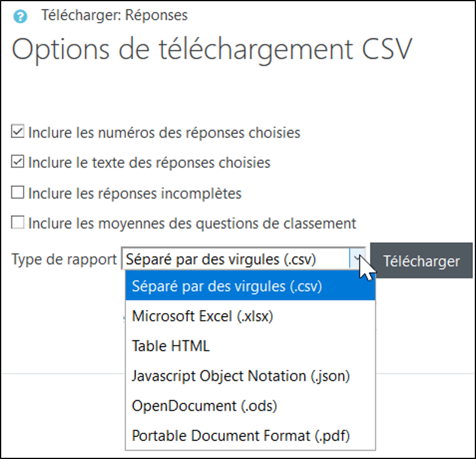Tick the moyennes des questions de classement checkbox
The height and width of the screenshot is (459, 476).
tap(18, 223)
